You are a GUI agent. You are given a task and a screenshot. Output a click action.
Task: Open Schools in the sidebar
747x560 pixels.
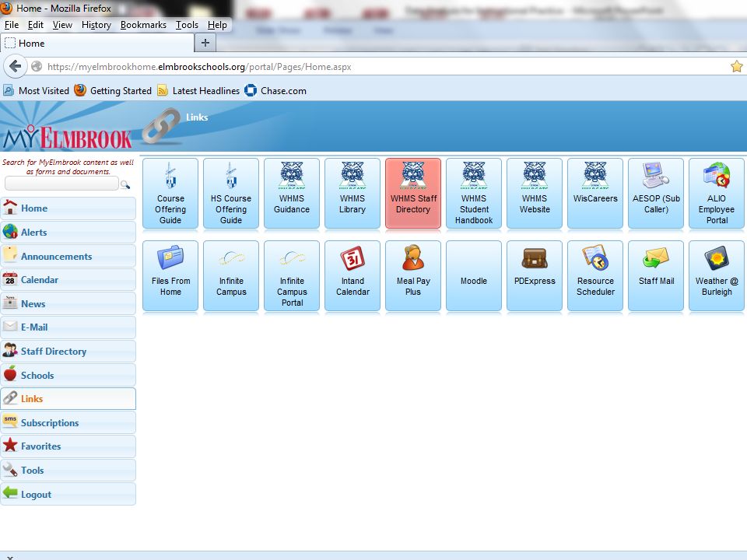[x=68, y=375]
